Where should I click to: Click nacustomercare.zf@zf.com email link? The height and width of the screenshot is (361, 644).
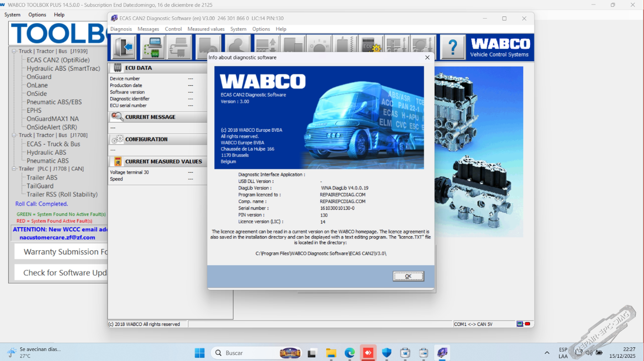pyautogui.click(x=57, y=237)
